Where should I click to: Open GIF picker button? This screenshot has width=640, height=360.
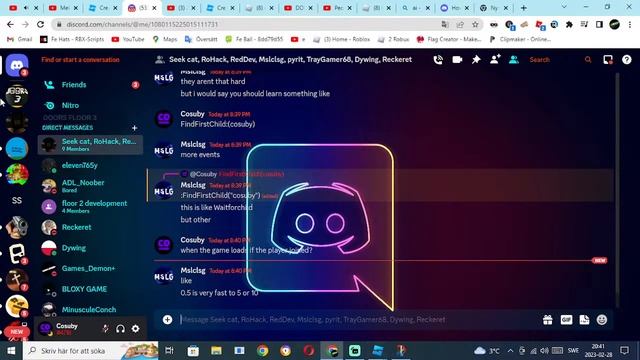[x=566, y=320]
